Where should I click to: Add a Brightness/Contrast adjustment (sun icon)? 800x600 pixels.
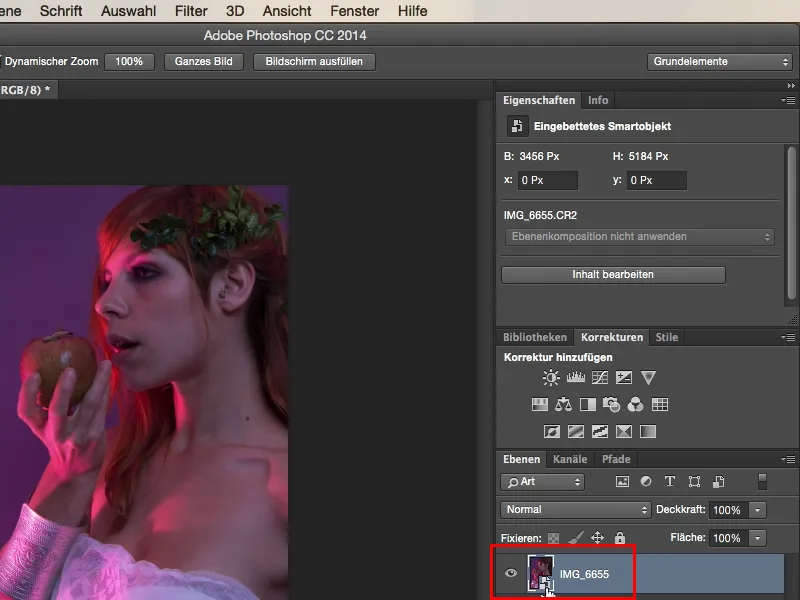pos(551,378)
